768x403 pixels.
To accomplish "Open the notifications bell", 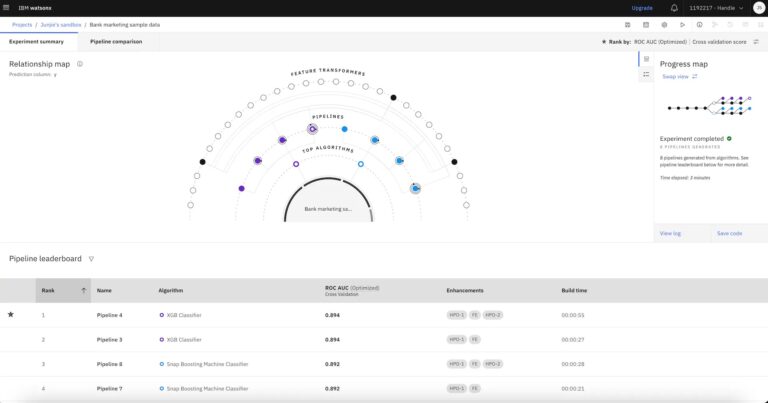I will [x=674, y=8].
